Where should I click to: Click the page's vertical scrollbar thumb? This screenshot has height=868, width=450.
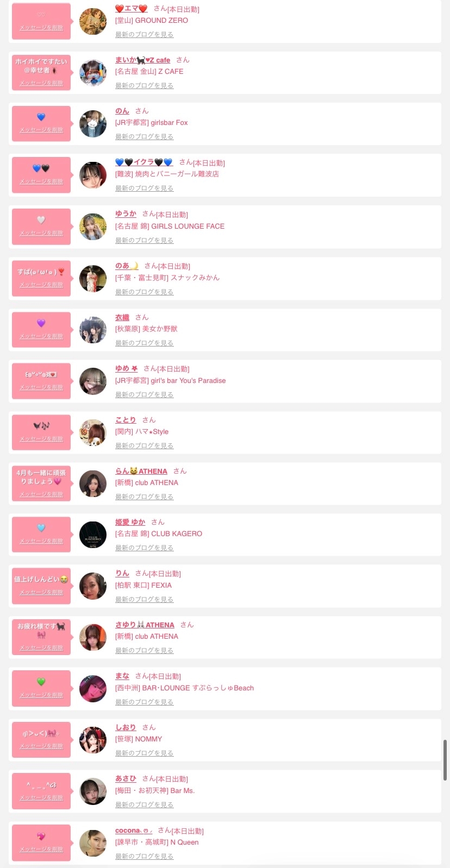pyautogui.click(x=445, y=759)
